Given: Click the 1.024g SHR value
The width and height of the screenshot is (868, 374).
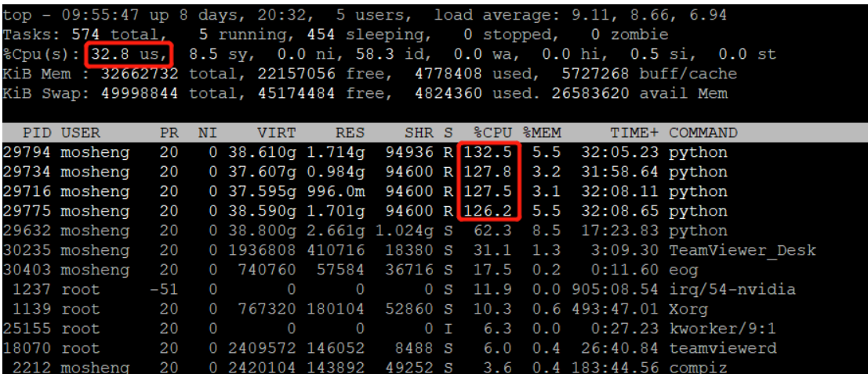Looking at the screenshot, I should [405, 231].
